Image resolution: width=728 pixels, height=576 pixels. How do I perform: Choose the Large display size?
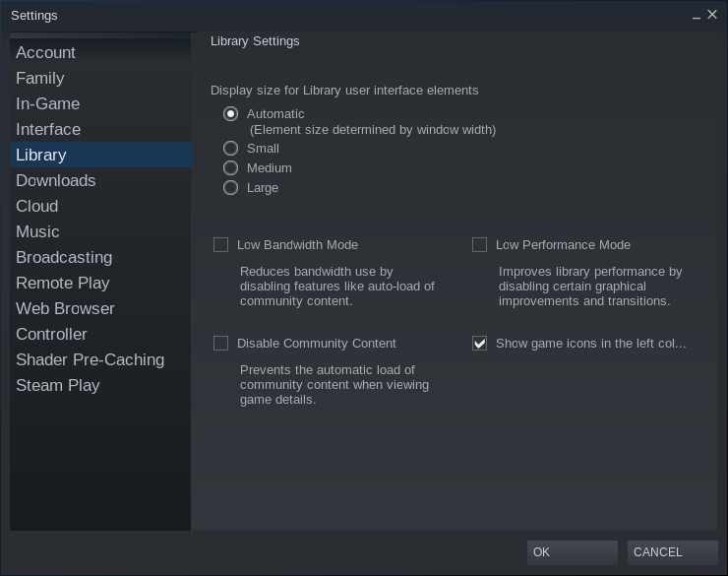coord(231,188)
